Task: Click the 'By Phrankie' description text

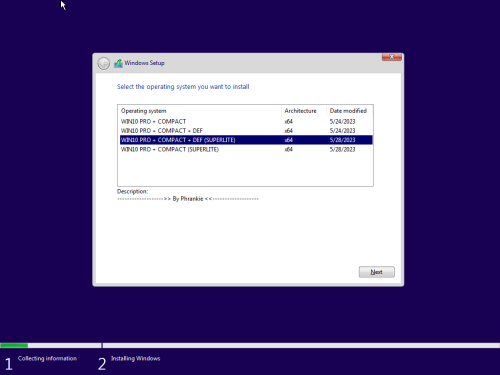Action: click(188, 199)
